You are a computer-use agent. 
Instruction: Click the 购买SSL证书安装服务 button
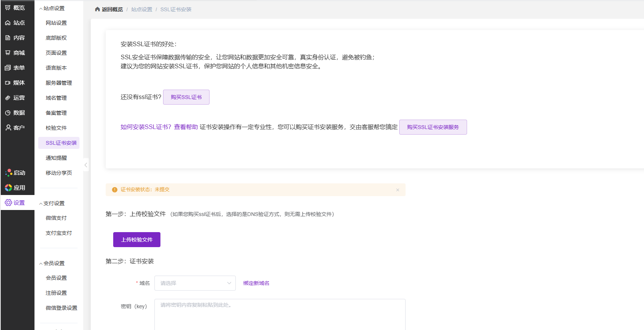(433, 127)
